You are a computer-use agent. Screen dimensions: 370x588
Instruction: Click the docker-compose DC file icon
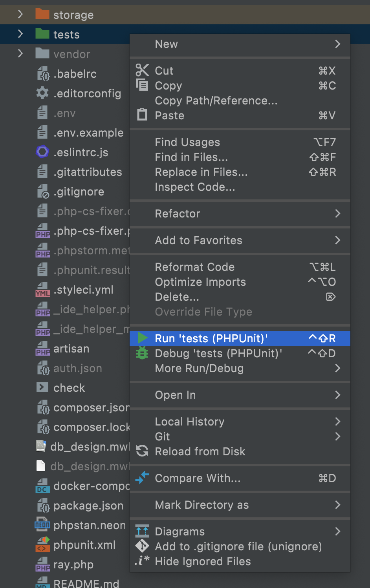(x=42, y=486)
